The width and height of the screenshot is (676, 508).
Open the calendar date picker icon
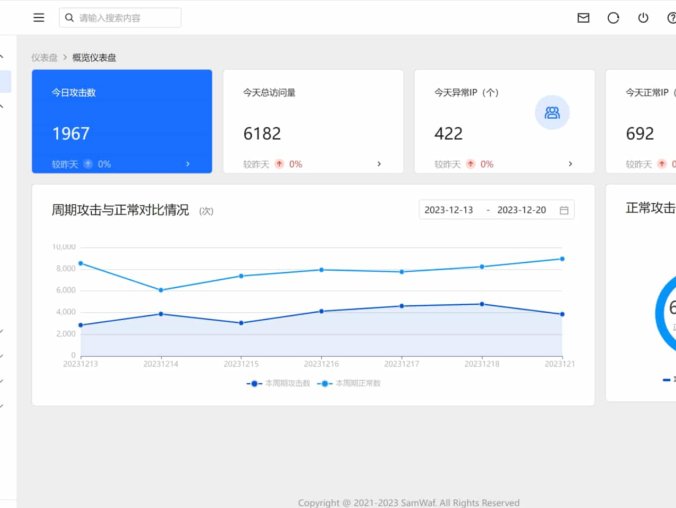(x=564, y=210)
